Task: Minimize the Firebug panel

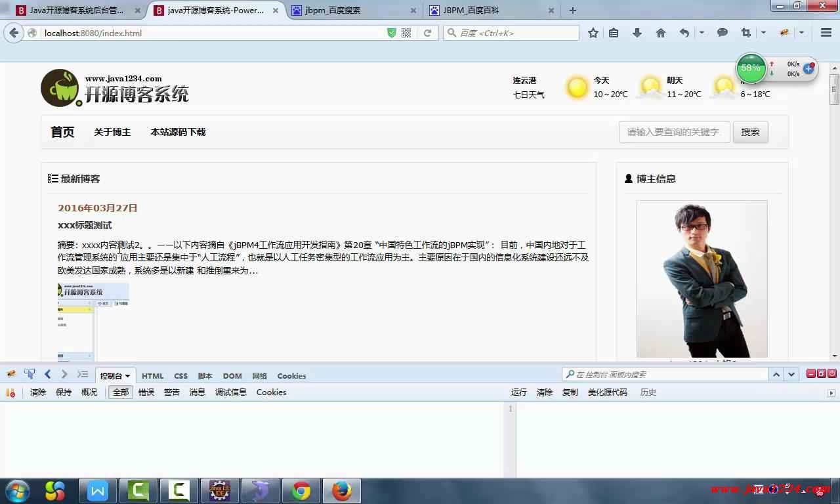Action: 811,373
